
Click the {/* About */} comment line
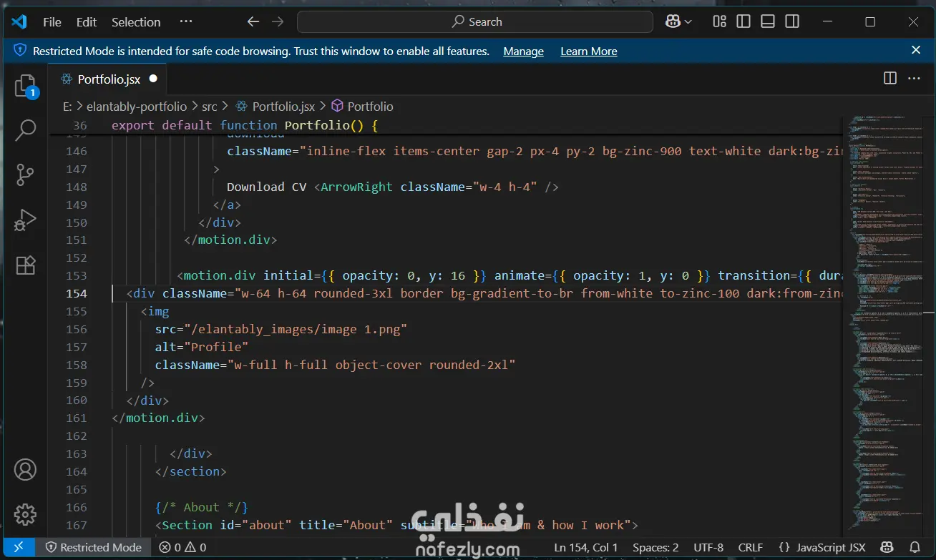pos(202,507)
